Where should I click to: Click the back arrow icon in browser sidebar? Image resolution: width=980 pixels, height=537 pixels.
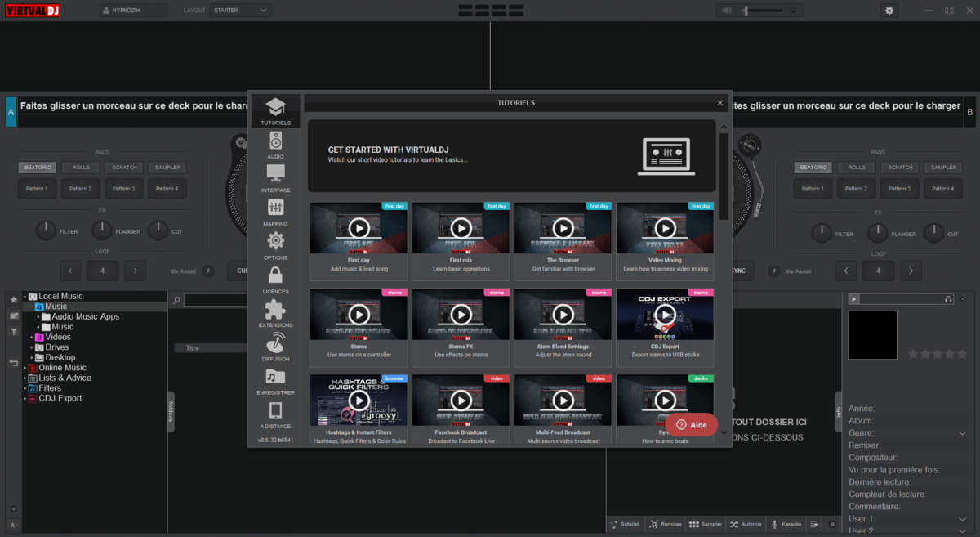click(13, 362)
